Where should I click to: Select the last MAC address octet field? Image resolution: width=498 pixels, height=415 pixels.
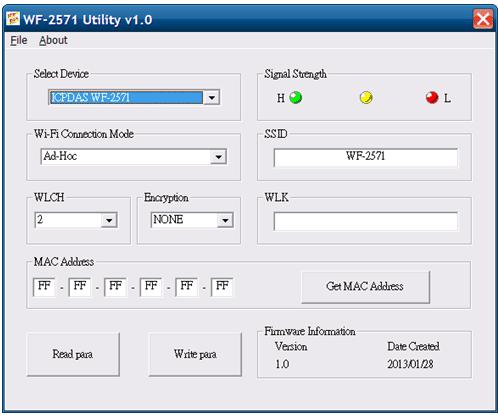pyautogui.click(x=222, y=286)
